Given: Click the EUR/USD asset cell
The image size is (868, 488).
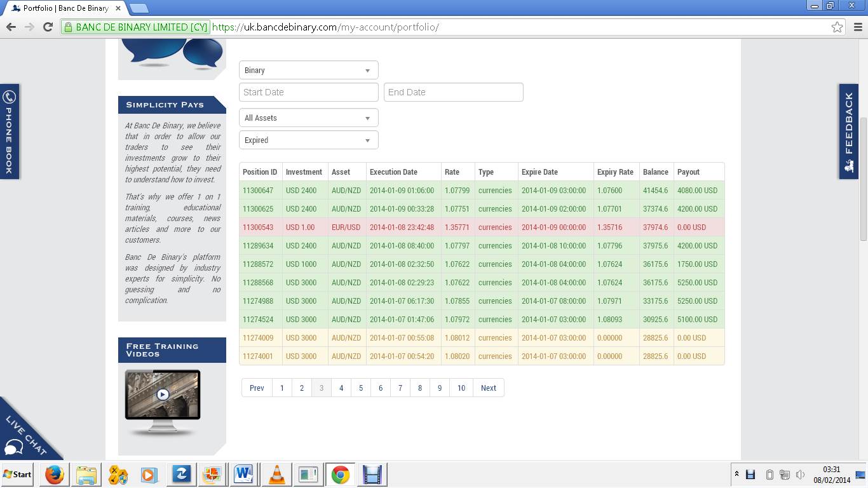Looking at the screenshot, I should tap(346, 227).
